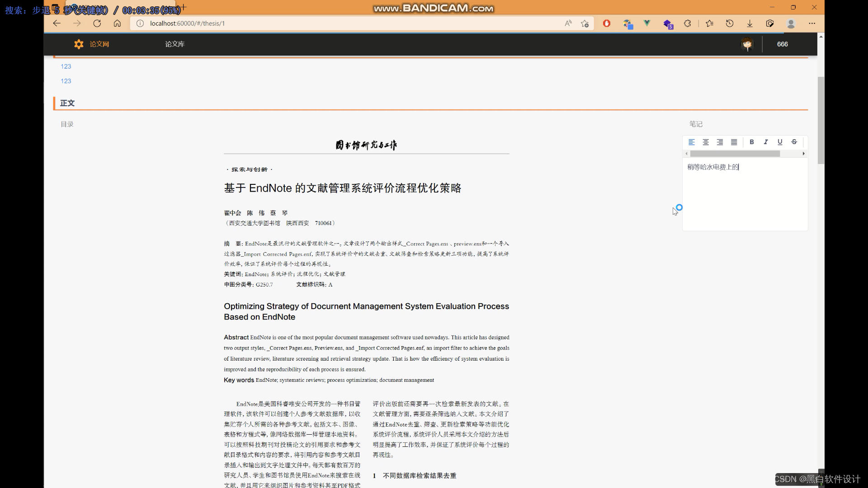Open browser History

(730, 23)
